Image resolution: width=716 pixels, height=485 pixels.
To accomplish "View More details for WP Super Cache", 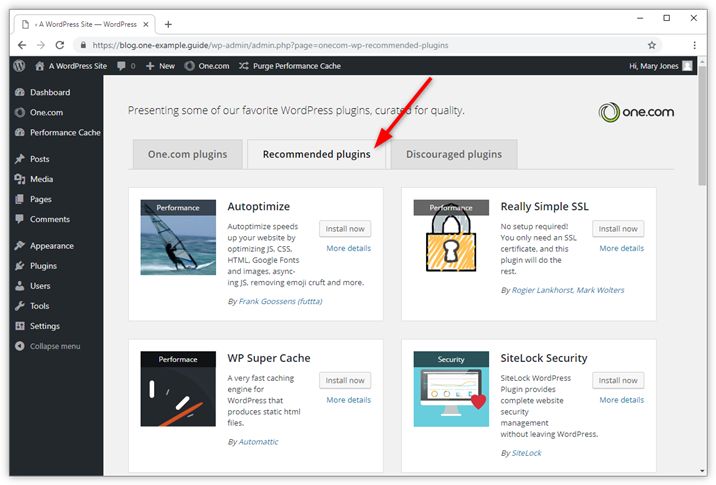I will 349,400.
